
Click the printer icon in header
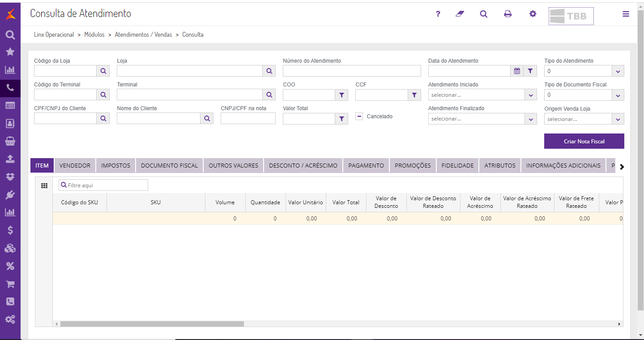tap(508, 14)
